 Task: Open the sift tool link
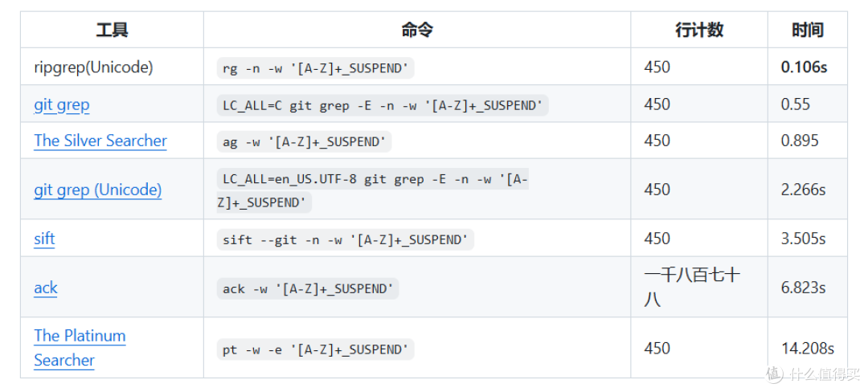(x=44, y=239)
